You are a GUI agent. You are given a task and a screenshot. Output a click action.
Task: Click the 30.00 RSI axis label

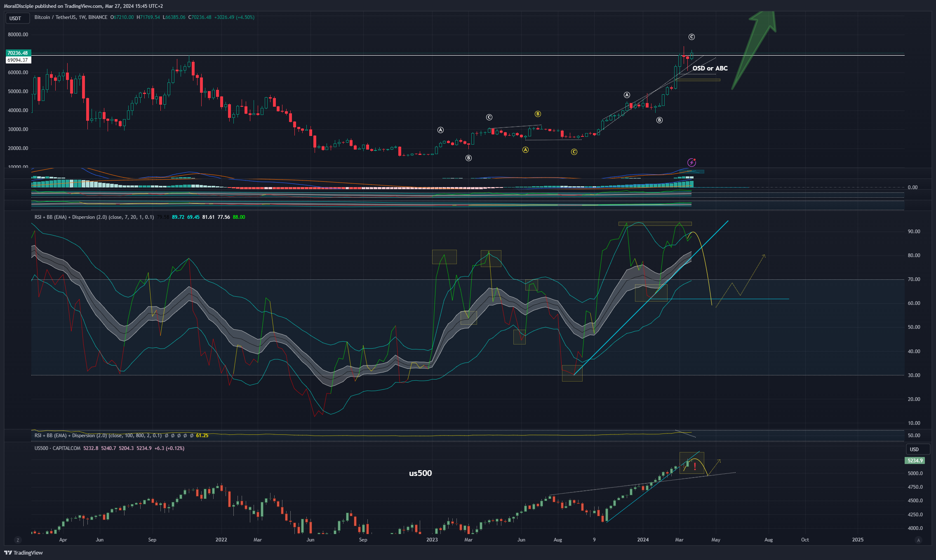click(914, 375)
